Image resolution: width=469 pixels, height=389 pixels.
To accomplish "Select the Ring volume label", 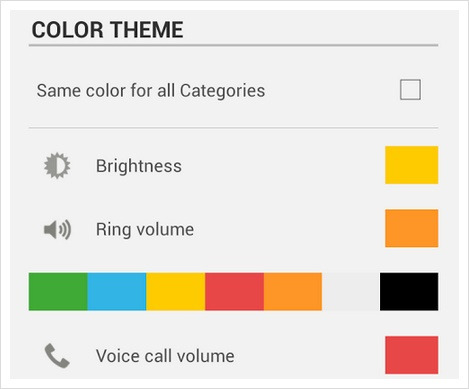I will click(x=145, y=230).
